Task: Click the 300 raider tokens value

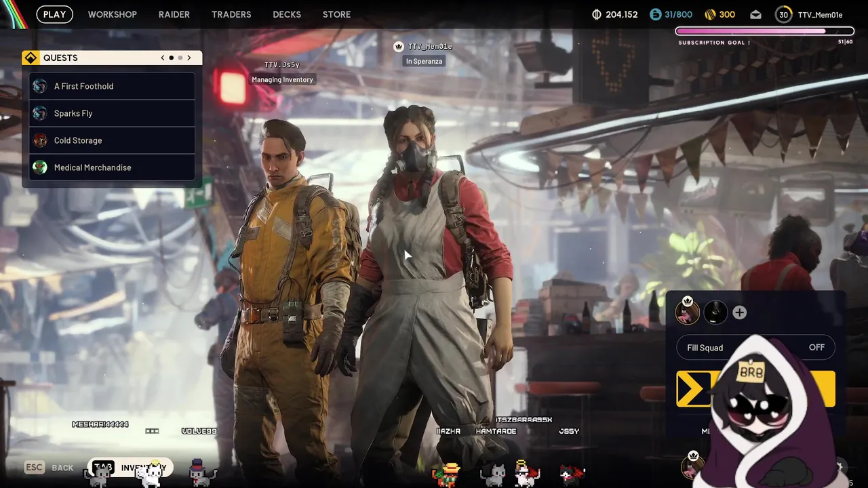Action: (727, 14)
